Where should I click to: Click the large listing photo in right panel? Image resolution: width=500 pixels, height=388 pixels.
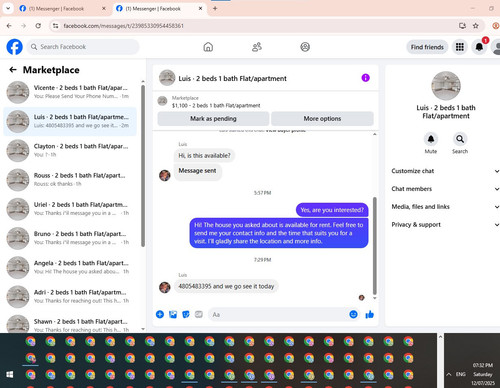click(x=446, y=86)
